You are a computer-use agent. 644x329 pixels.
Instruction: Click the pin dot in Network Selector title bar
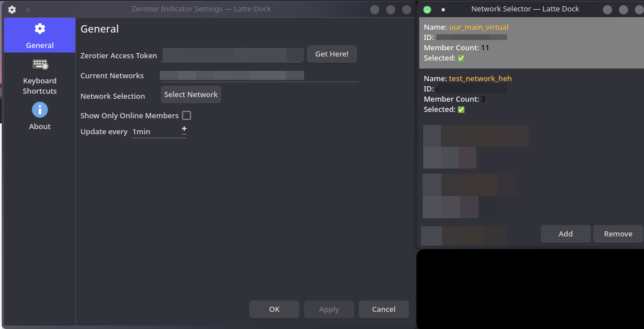[443, 10]
